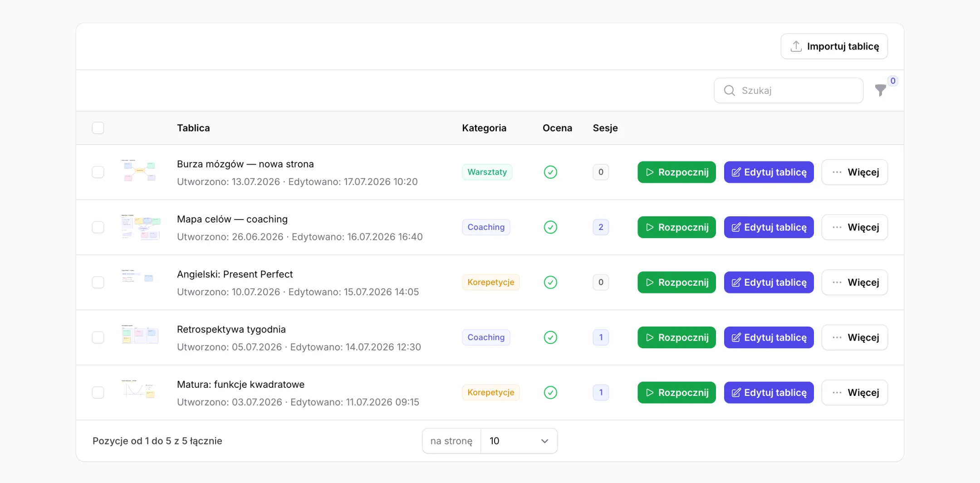
Task: Open the Retrospektywa tygodnia thumbnail
Action: point(140,335)
